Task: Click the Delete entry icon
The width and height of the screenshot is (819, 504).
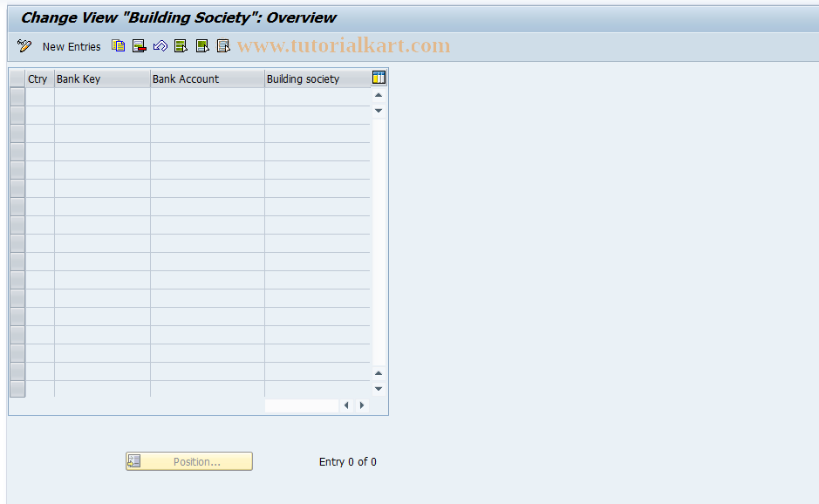Action: click(x=139, y=46)
